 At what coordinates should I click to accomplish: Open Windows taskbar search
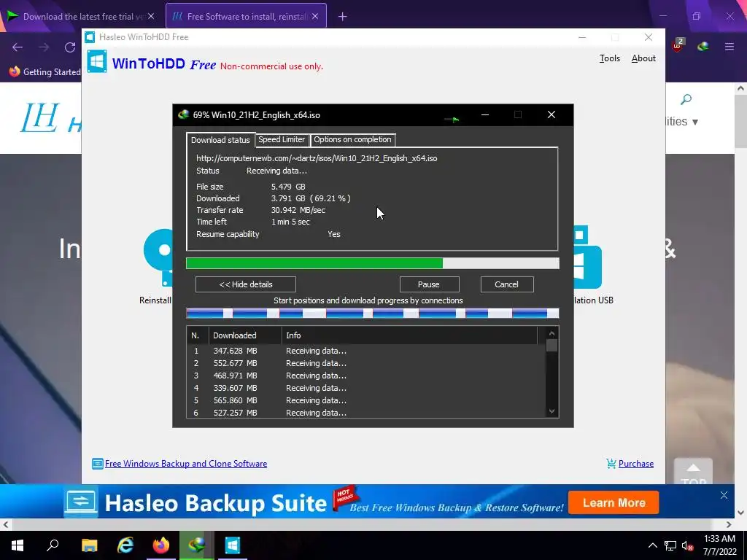click(x=53, y=545)
